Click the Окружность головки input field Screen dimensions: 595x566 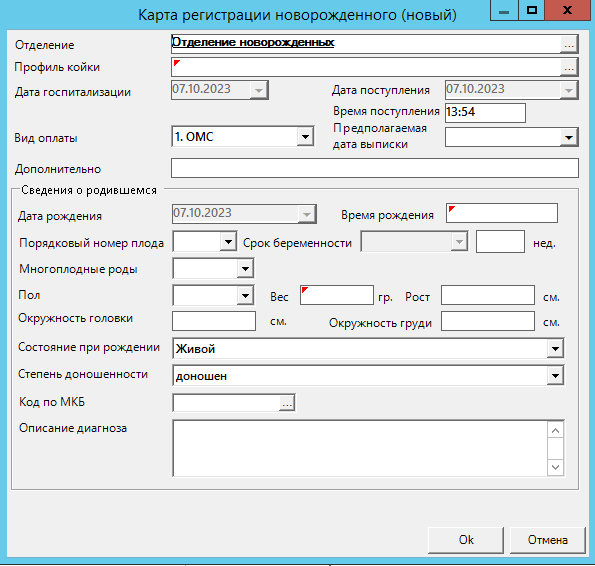click(214, 321)
